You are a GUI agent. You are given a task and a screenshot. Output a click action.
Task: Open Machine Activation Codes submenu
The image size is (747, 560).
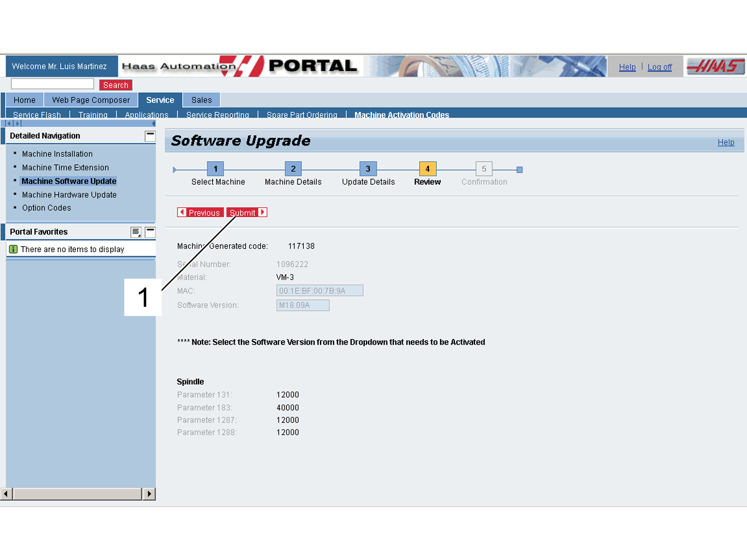coord(402,114)
